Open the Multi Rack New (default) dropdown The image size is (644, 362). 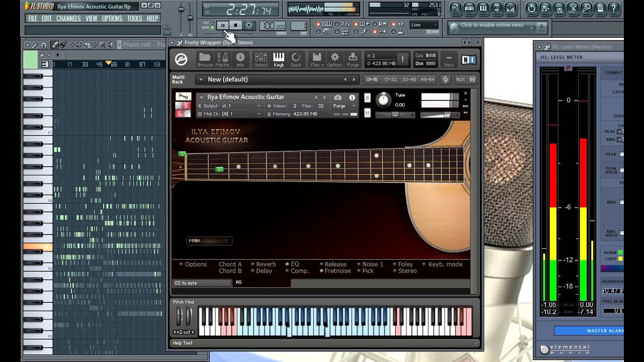click(x=277, y=79)
